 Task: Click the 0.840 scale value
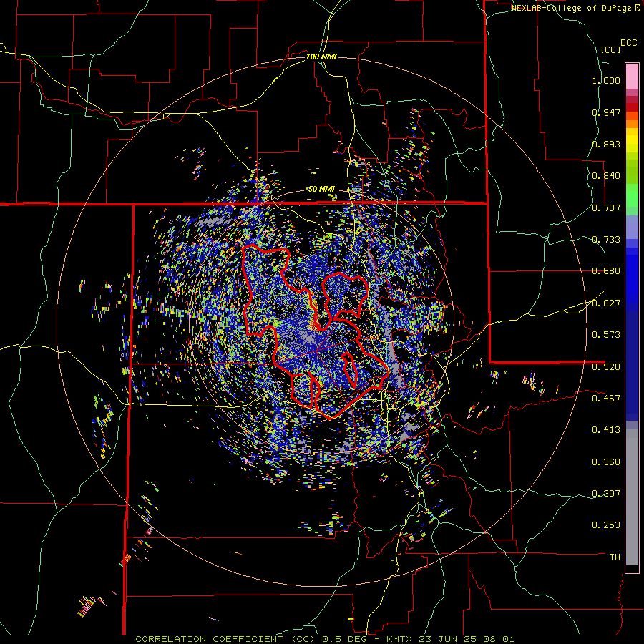coord(606,176)
